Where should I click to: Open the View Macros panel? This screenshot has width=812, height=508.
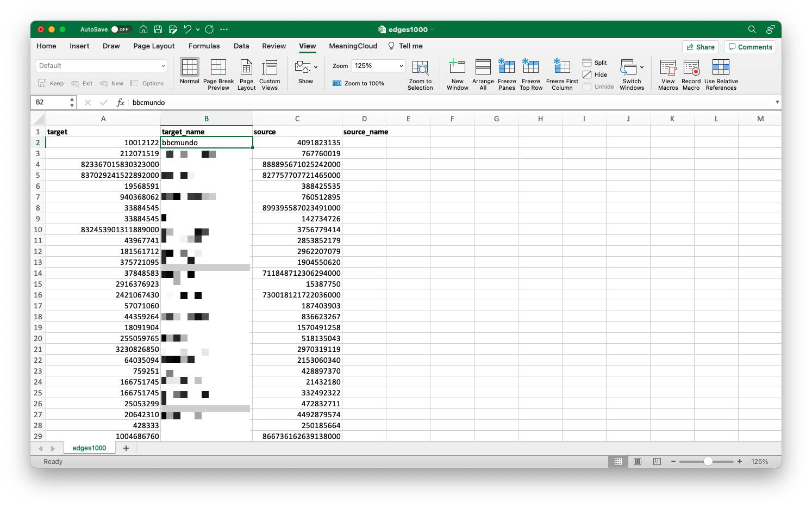667,74
